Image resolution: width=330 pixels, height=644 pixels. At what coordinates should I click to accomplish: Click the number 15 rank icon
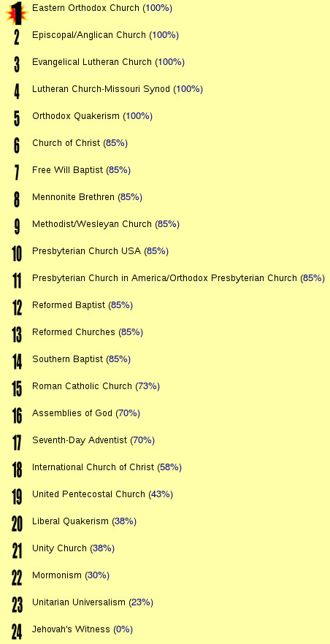(16, 388)
